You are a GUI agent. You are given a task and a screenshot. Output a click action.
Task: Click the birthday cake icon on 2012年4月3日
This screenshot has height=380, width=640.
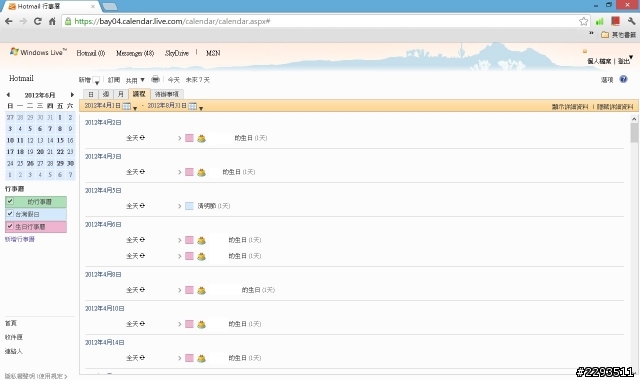[x=201, y=172]
